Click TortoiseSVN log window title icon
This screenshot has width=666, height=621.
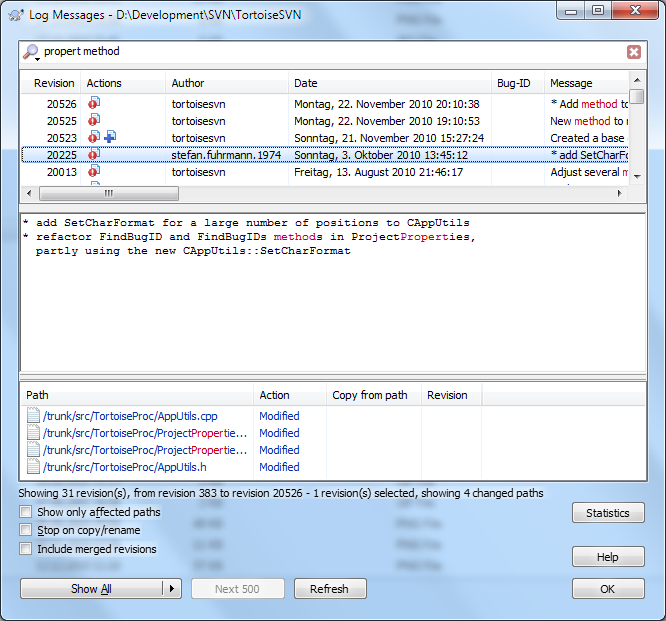pos(14,11)
